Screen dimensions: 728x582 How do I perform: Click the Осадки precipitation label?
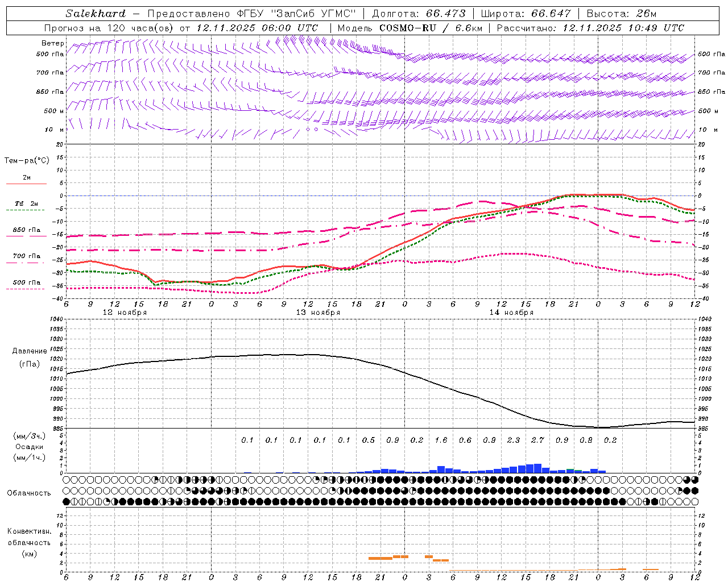30,447
